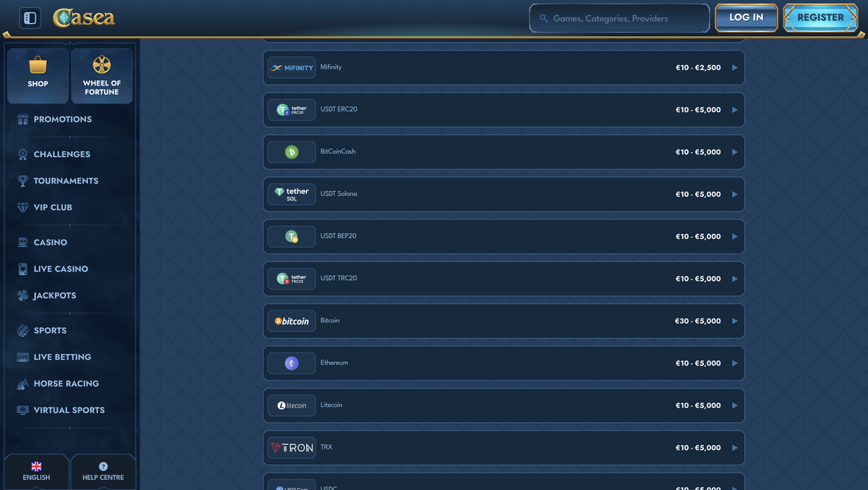Click the Live Casino card icon

click(22, 269)
